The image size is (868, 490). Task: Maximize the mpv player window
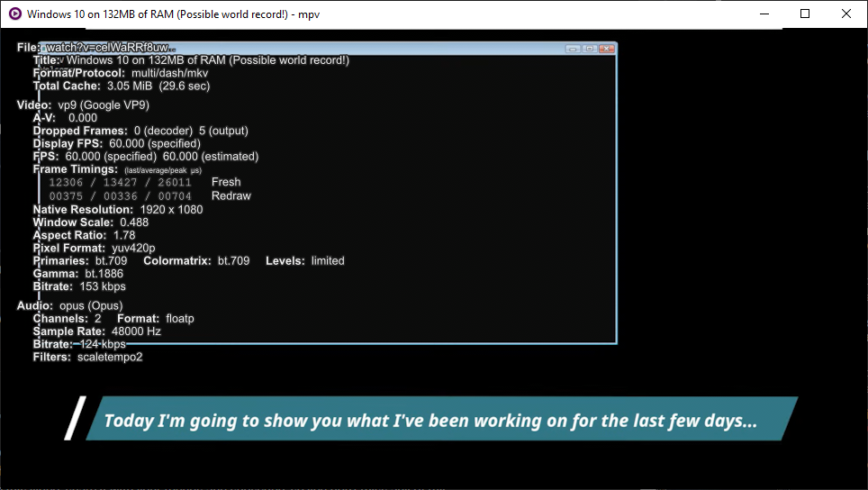[x=805, y=14]
